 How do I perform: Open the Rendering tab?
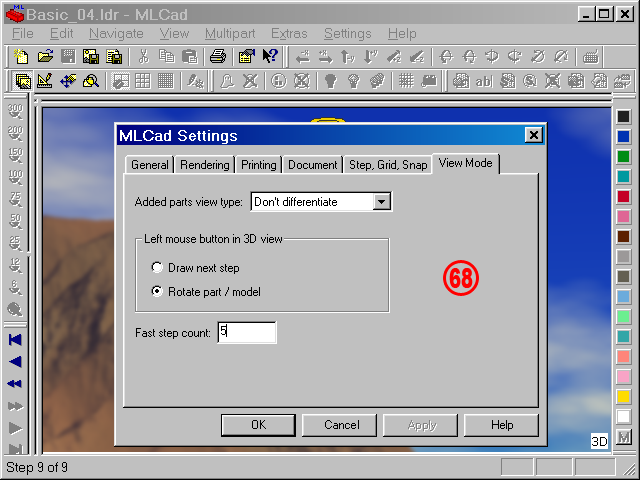(204, 165)
